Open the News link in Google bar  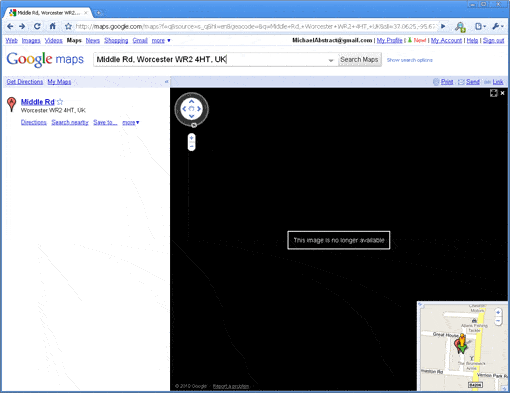(x=93, y=40)
